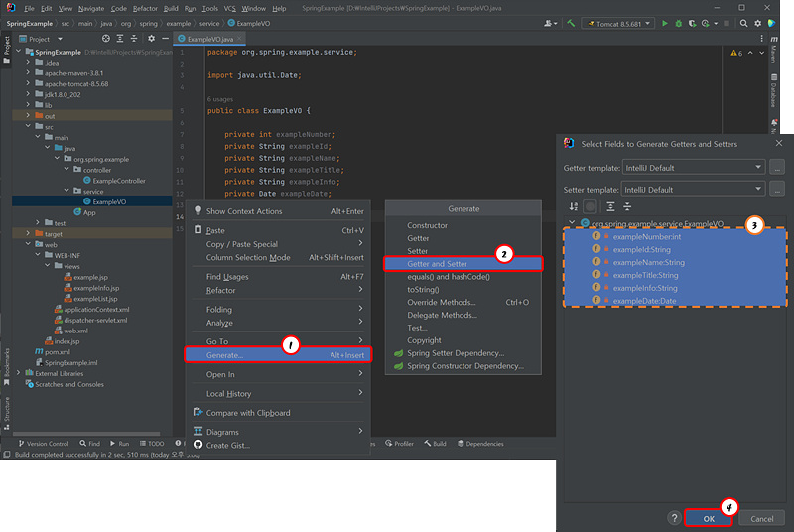
Task: Select toString() in Generate popup
Action: coord(463,289)
